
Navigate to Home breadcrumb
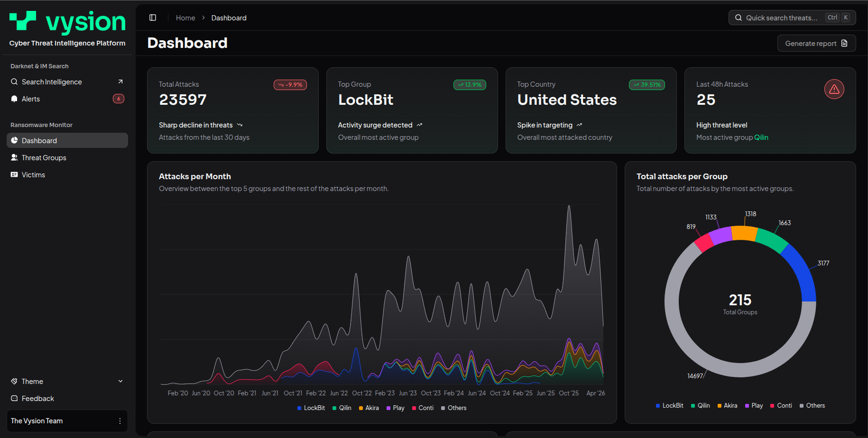185,18
